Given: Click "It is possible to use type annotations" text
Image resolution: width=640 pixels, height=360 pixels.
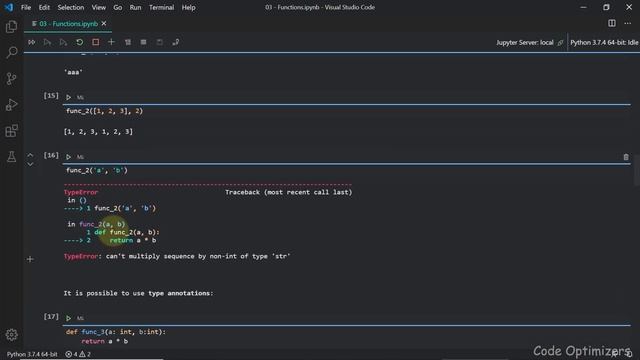Looking at the screenshot, I should tap(138, 293).
